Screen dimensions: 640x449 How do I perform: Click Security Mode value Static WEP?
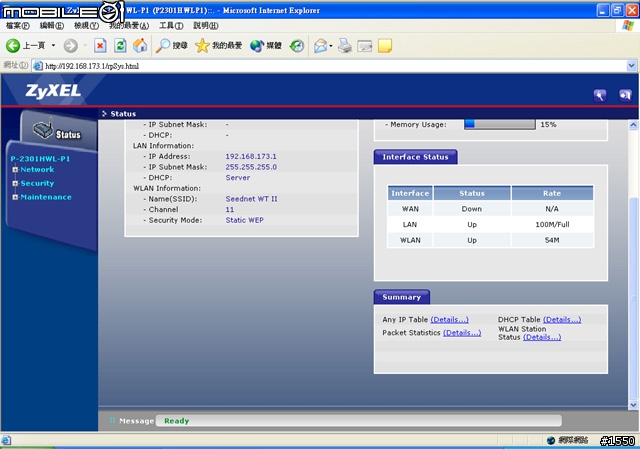tap(244, 220)
